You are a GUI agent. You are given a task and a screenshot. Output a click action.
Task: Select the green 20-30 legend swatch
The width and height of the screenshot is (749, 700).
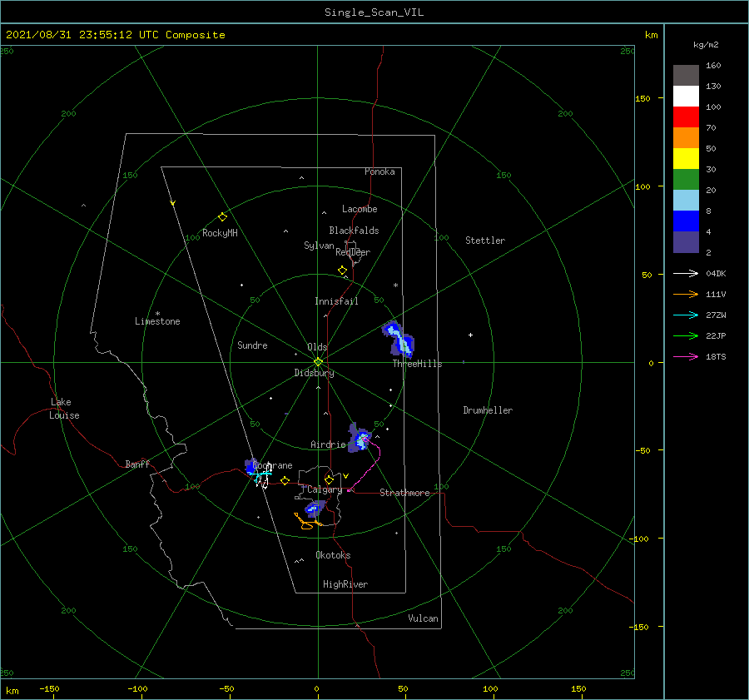[686, 179]
